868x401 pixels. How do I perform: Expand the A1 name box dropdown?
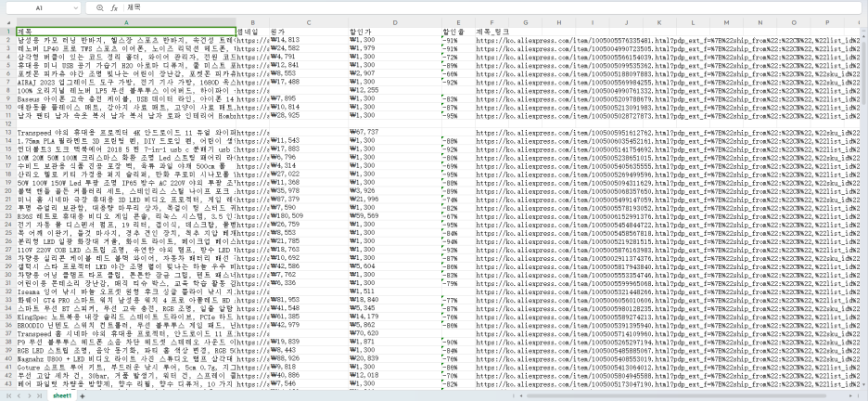coord(75,8)
